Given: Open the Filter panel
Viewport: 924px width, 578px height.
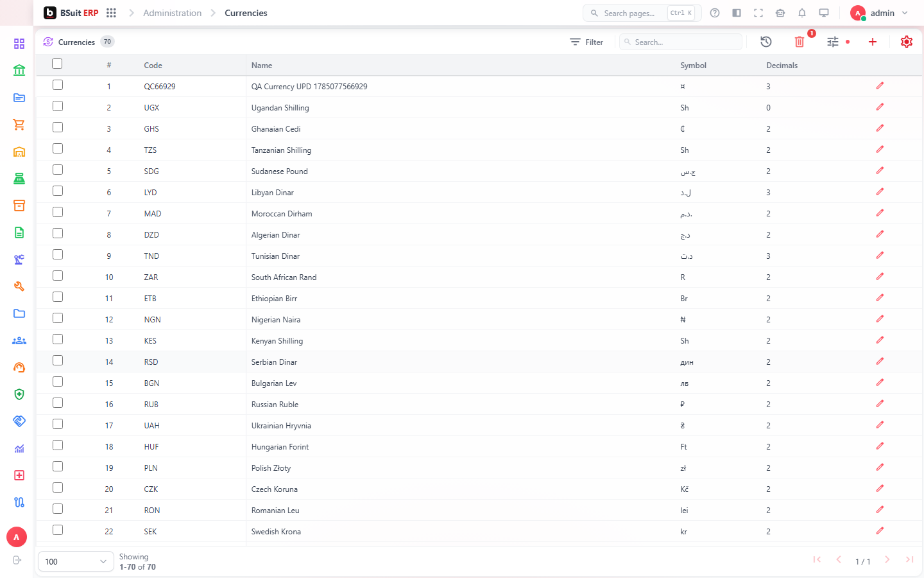Looking at the screenshot, I should [x=586, y=42].
